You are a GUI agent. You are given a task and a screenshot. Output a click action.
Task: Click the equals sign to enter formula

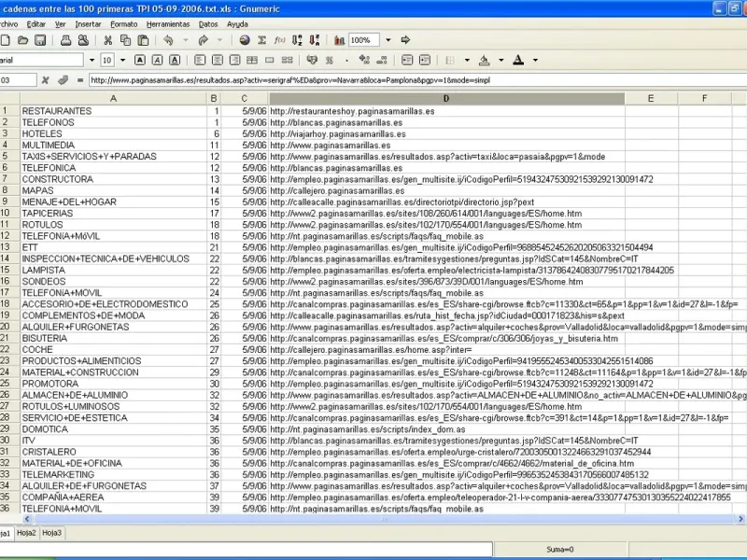click(80, 80)
